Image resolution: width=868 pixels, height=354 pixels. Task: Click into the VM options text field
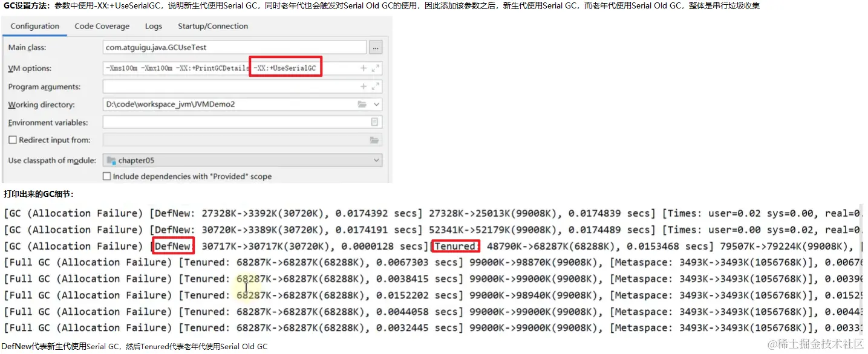tap(243, 68)
